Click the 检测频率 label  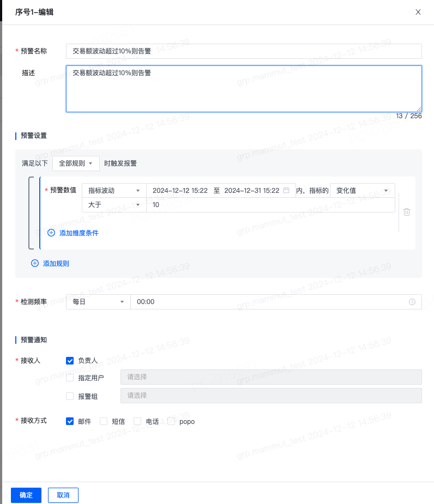coord(34,301)
